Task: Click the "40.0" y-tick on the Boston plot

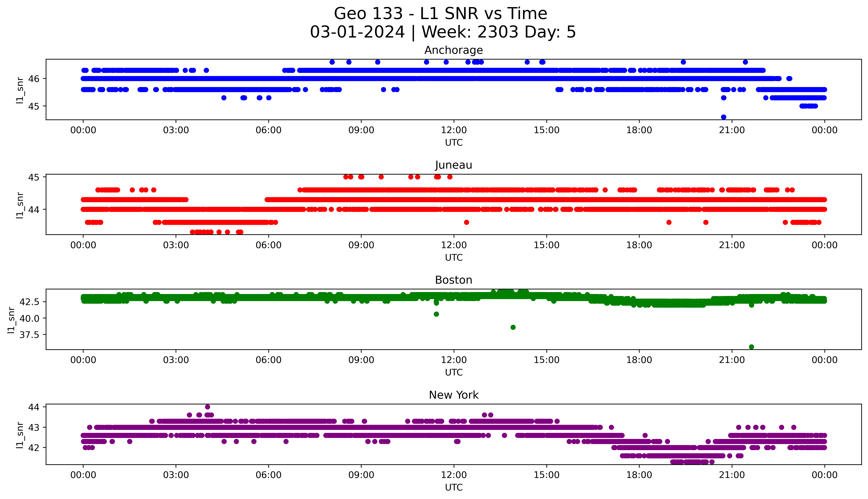Action: (x=30, y=318)
